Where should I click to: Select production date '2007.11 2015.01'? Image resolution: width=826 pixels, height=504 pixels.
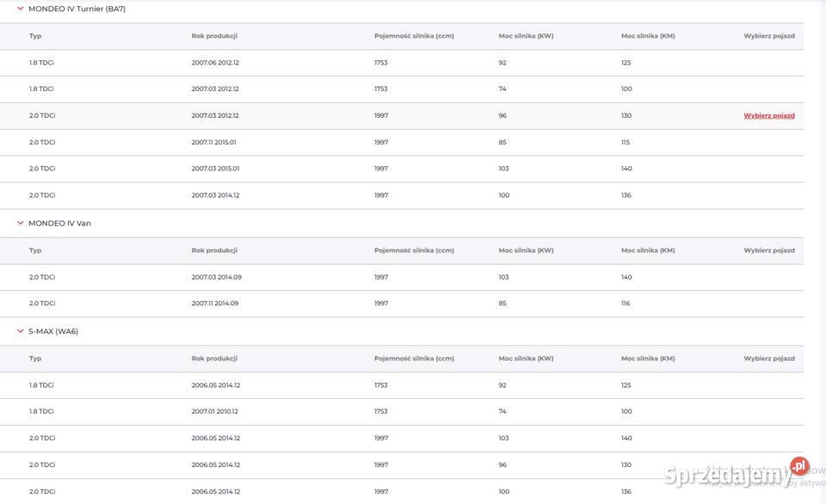tap(215, 142)
